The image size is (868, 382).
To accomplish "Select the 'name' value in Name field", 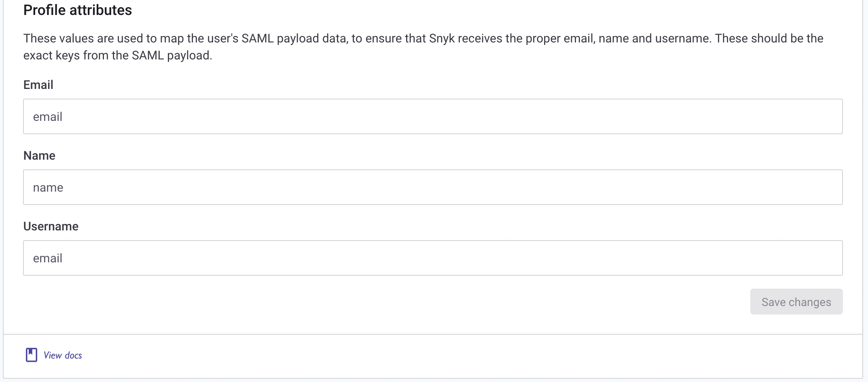I will tap(48, 187).
